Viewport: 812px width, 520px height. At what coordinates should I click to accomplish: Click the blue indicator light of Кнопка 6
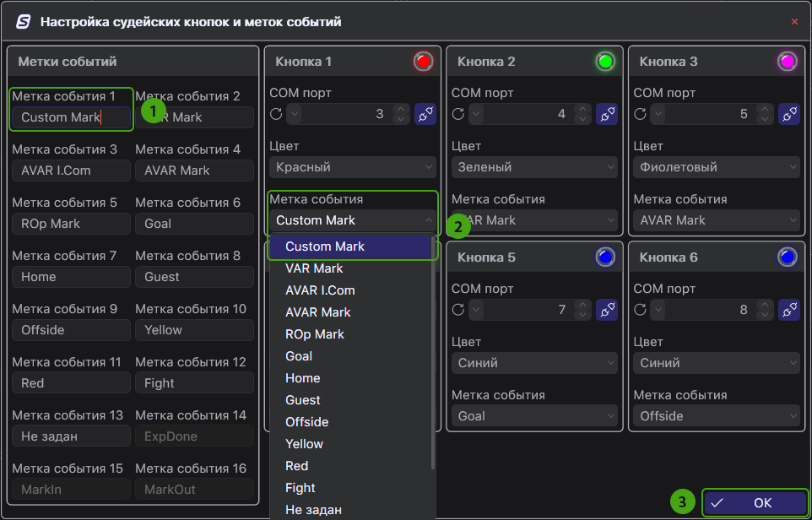point(787,257)
